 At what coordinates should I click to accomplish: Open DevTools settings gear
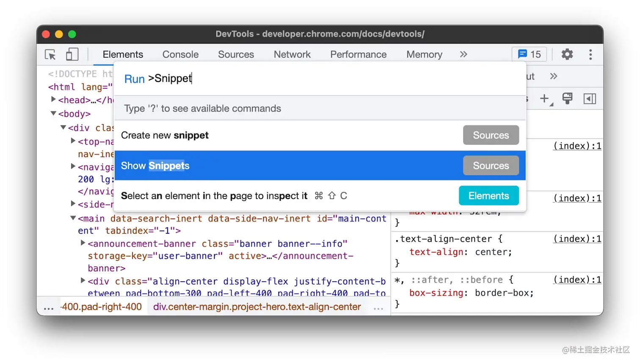tap(567, 54)
